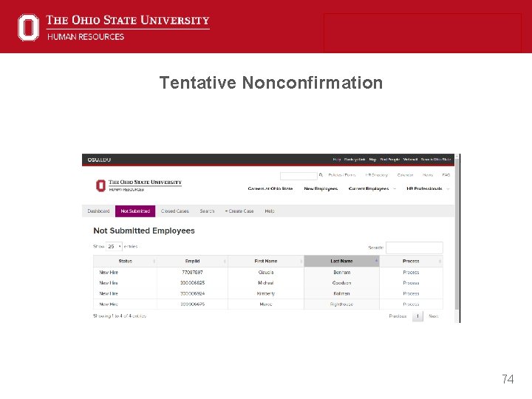Screen dimensions: 532x399
Task: Click the magnifier search icon near Policies / Forms
Action: 321,175
